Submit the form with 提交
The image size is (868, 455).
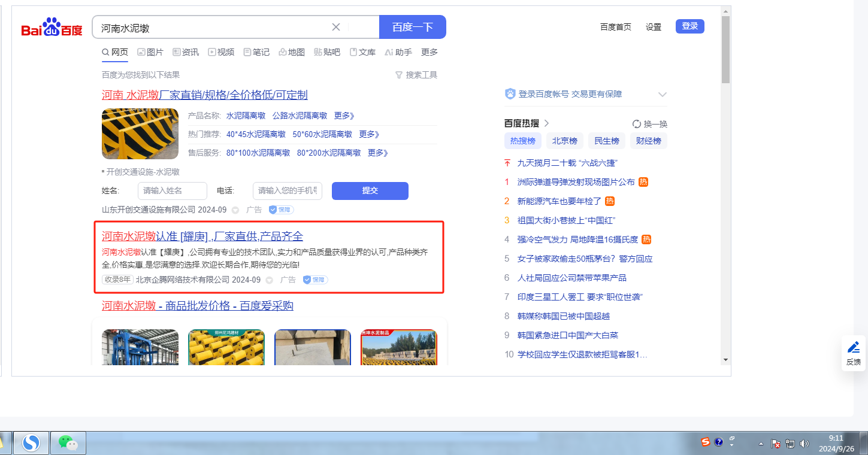(370, 191)
